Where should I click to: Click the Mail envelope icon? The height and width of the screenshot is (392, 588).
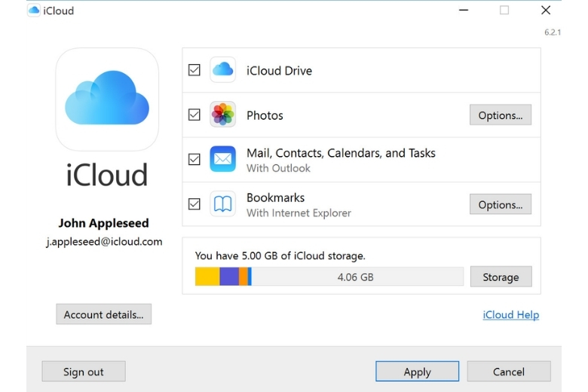pyautogui.click(x=222, y=159)
